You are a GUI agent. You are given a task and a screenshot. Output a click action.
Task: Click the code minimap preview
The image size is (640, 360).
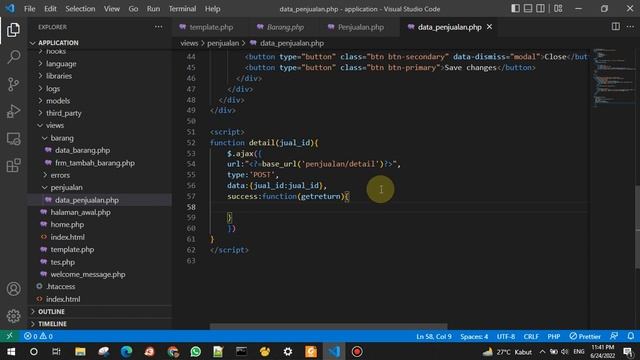[x=613, y=78]
